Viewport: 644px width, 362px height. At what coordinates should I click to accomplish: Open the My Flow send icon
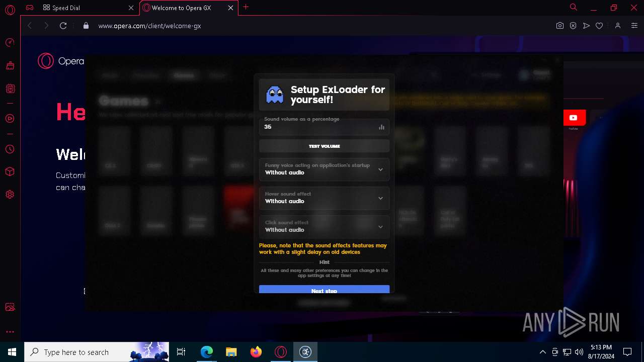point(586,26)
